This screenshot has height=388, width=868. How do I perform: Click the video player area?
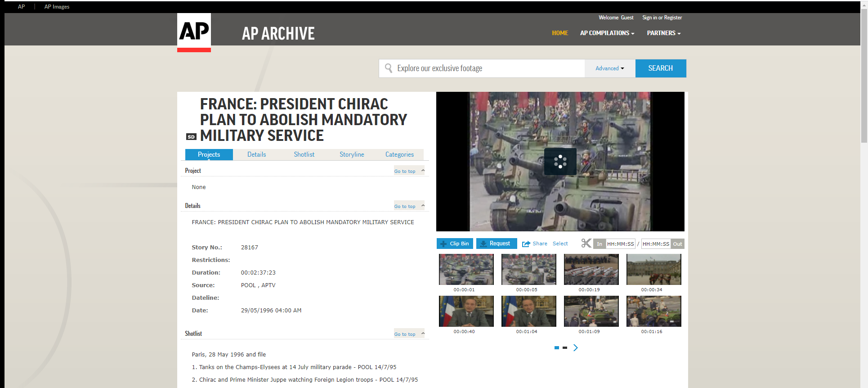click(x=560, y=162)
